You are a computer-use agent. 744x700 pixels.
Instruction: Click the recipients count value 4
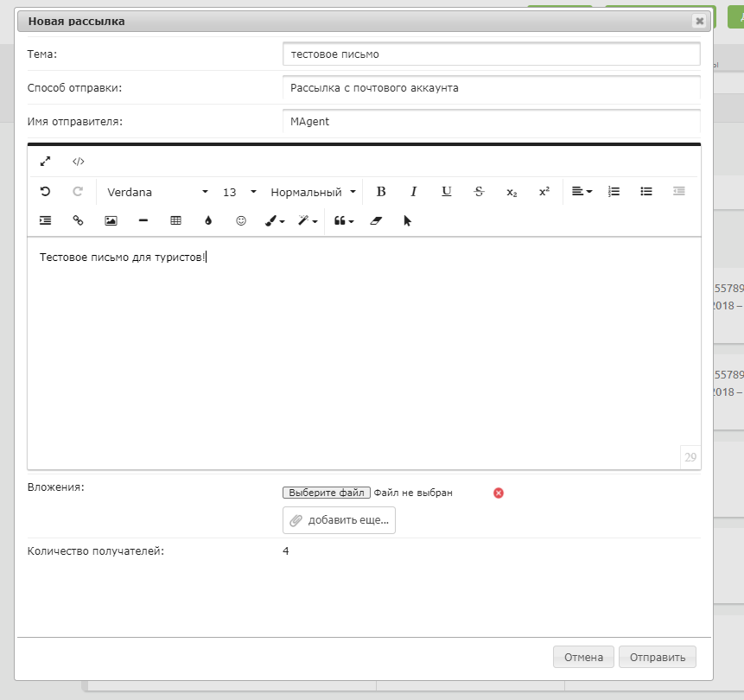pyautogui.click(x=286, y=551)
